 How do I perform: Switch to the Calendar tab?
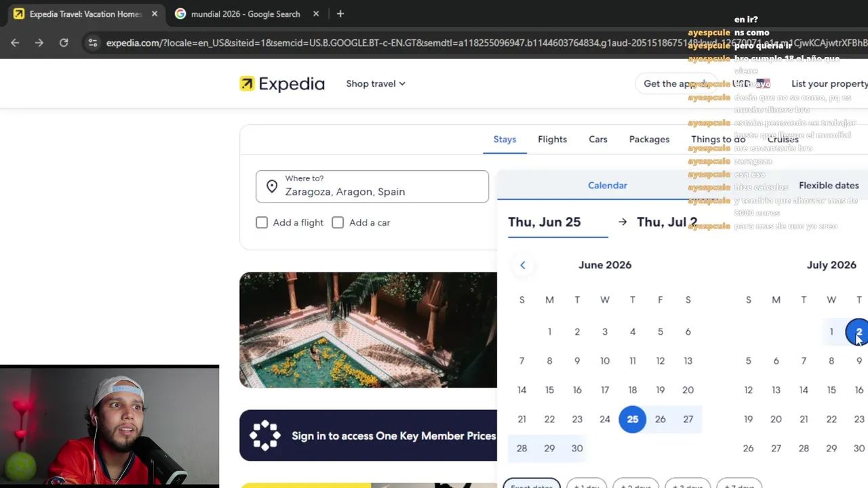[x=608, y=185]
